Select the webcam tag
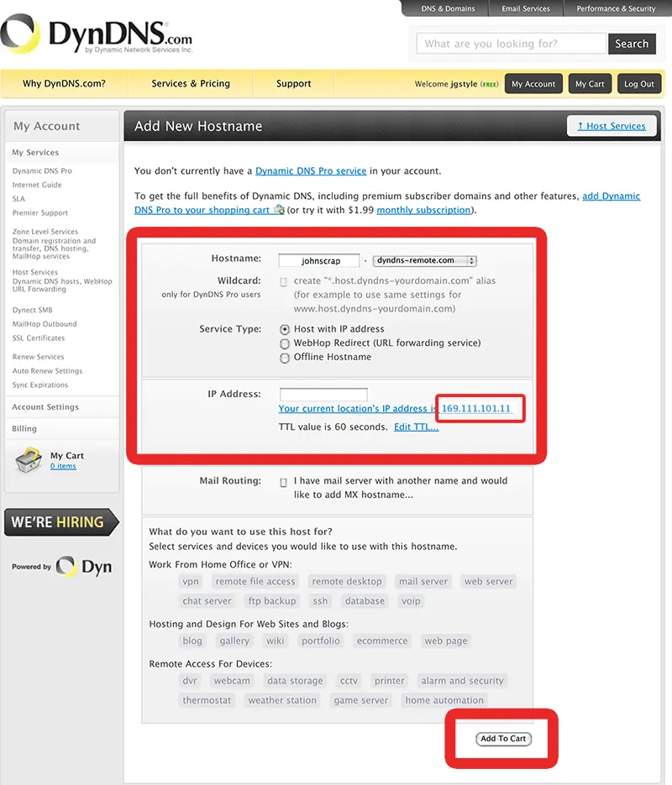Viewport: 672px width, 785px height. tap(232, 681)
